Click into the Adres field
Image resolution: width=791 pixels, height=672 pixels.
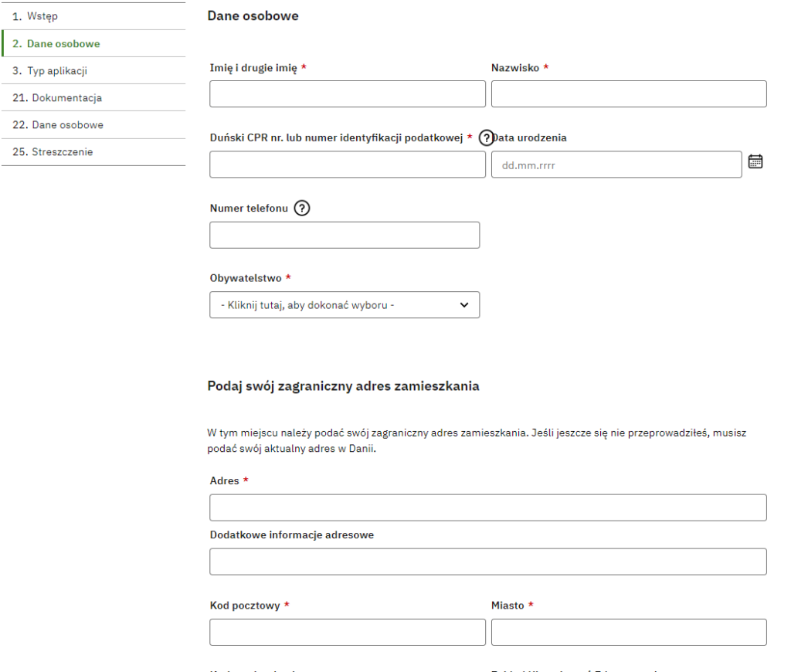click(488, 507)
